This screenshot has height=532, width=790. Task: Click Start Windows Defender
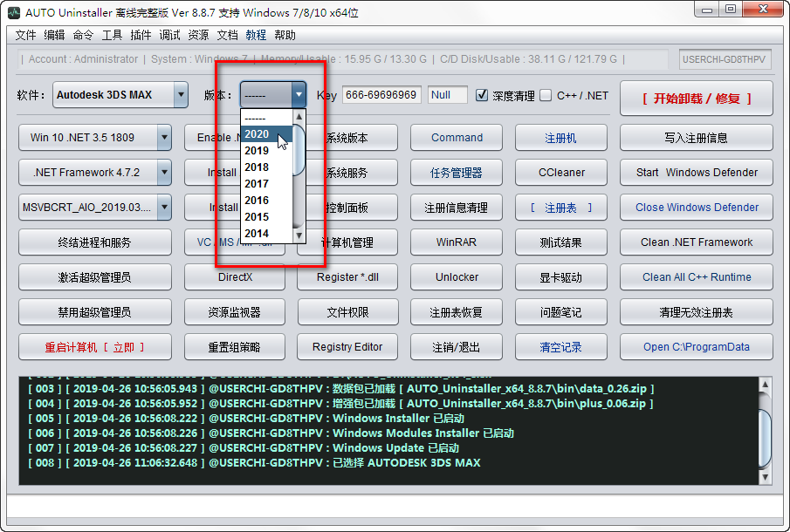(x=697, y=172)
